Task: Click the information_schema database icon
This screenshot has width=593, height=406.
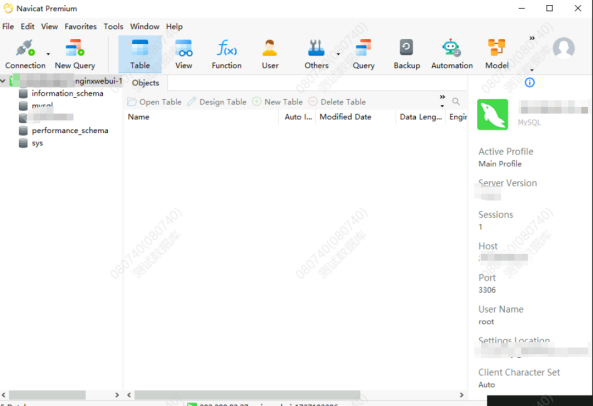Action: click(23, 93)
